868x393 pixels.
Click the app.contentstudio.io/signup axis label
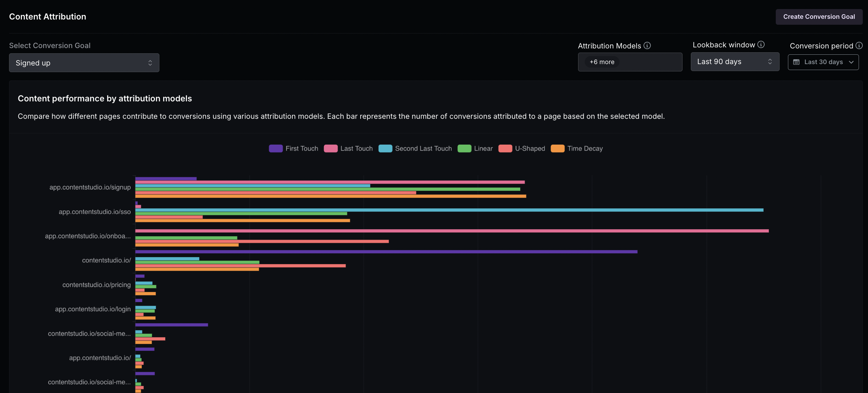click(x=90, y=187)
